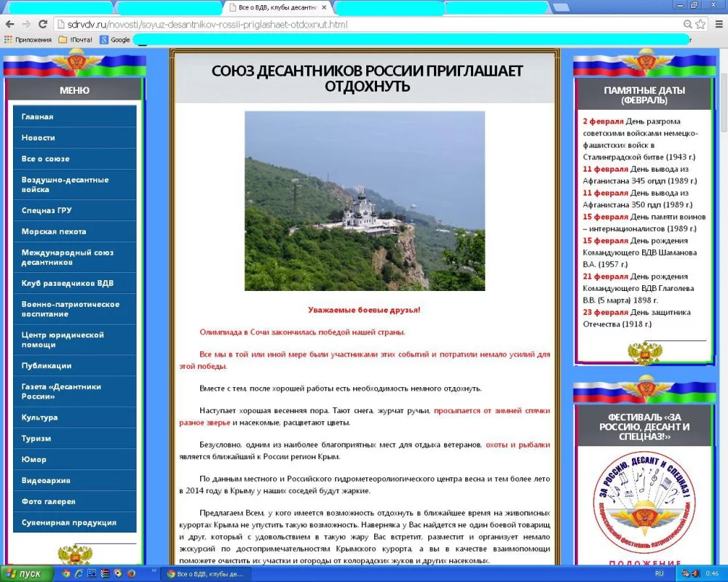Click the browser forward arrow icon

point(28,23)
